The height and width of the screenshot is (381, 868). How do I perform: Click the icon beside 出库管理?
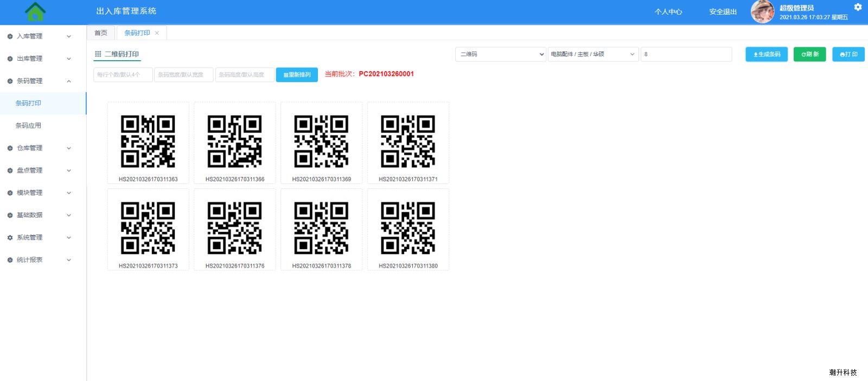10,59
